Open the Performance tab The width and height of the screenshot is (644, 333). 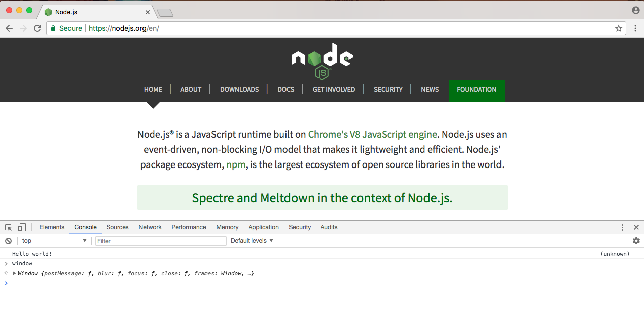tap(189, 227)
